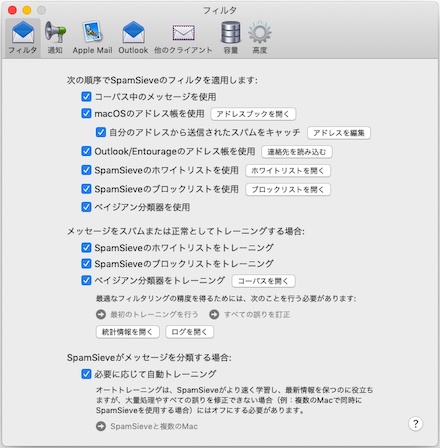Screen dimensions: 440x448
Task: Click the アドレスブックを開く button
Action: pos(253,114)
